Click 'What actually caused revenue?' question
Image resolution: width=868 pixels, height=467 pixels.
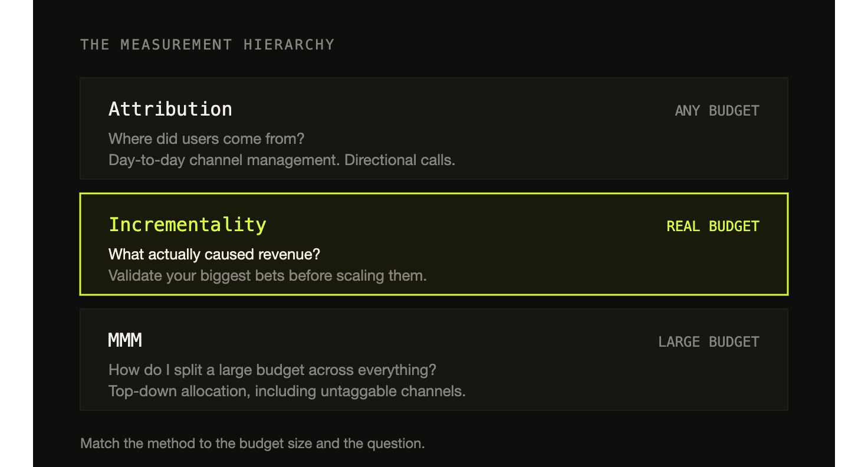(x=214, y=255)
